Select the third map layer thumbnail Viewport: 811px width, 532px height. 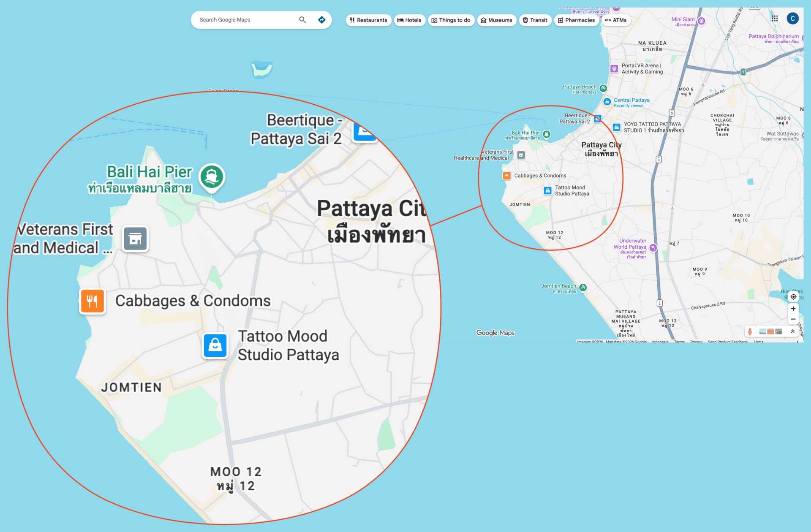[779, 331]
